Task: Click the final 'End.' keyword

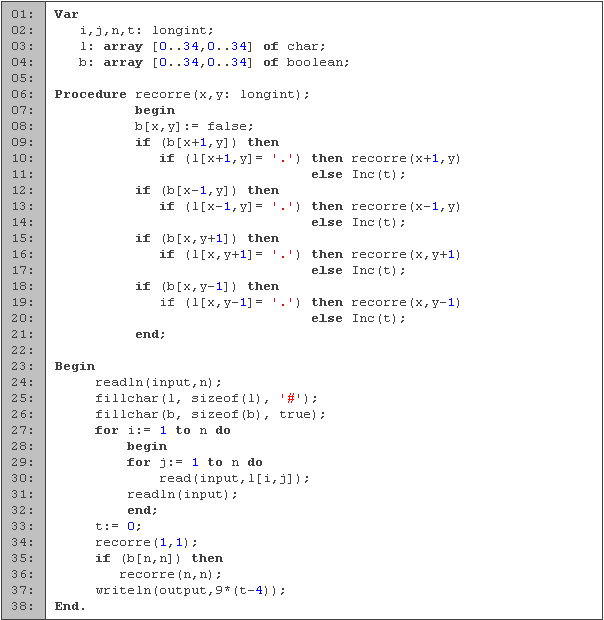Action: pos(70,606)
